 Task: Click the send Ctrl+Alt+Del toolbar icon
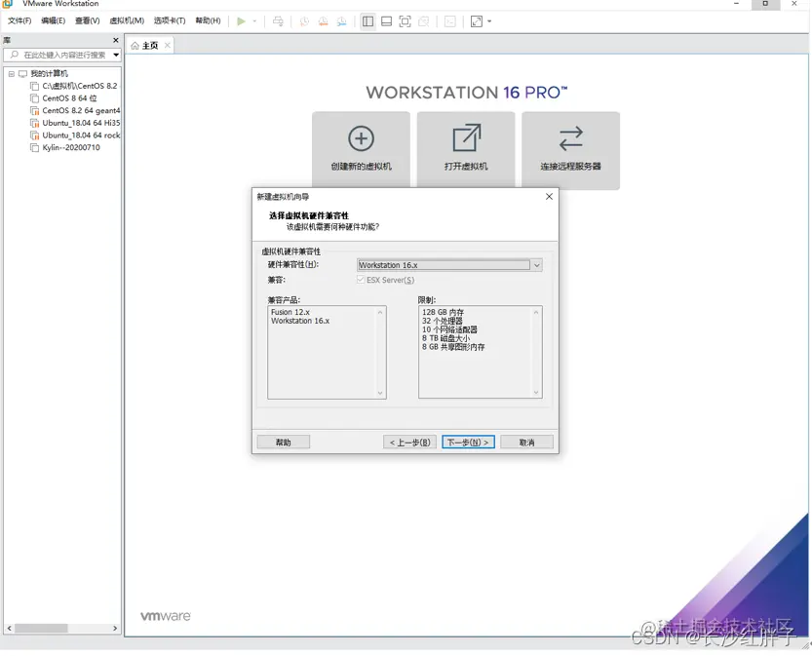[278, 21]
